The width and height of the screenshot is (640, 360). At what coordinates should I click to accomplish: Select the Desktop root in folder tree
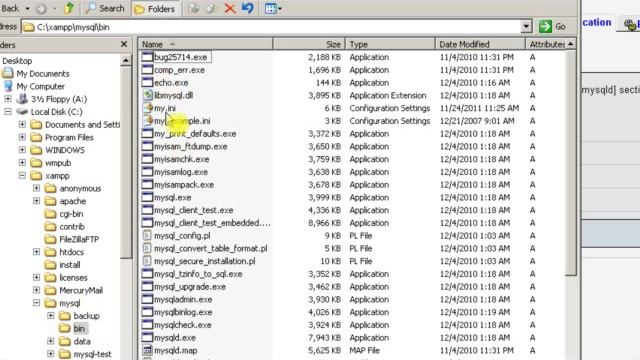[x=17, y=61]
